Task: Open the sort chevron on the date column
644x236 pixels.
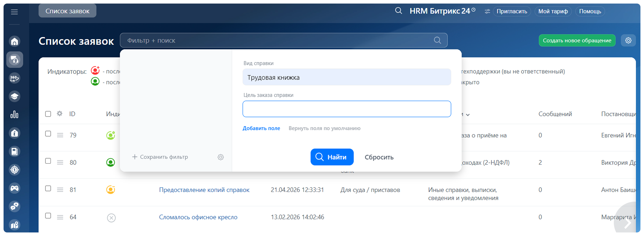Action: 468,114
